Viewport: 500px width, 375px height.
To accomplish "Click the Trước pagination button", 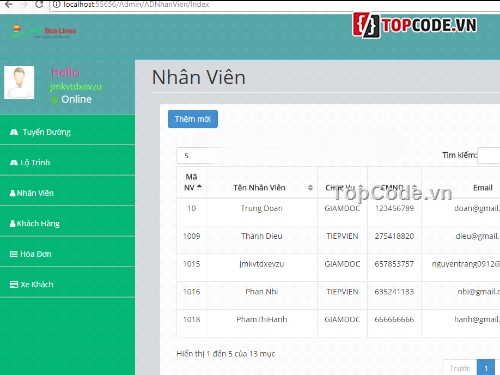I will tap(460, 368).
